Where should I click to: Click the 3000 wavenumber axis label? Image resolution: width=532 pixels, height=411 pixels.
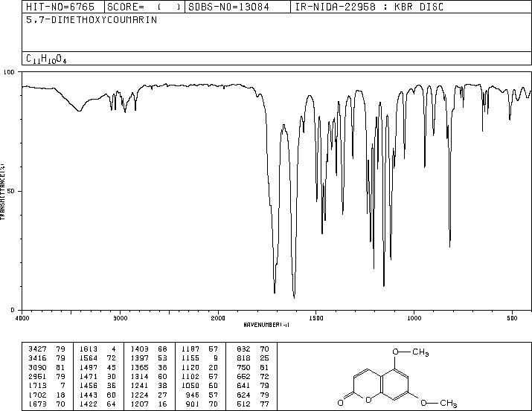(121, 318)
